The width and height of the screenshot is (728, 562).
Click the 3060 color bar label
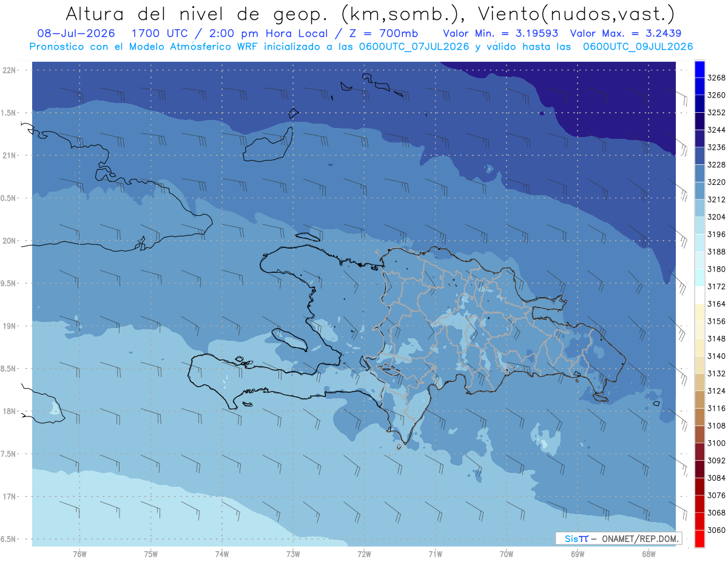716,530
